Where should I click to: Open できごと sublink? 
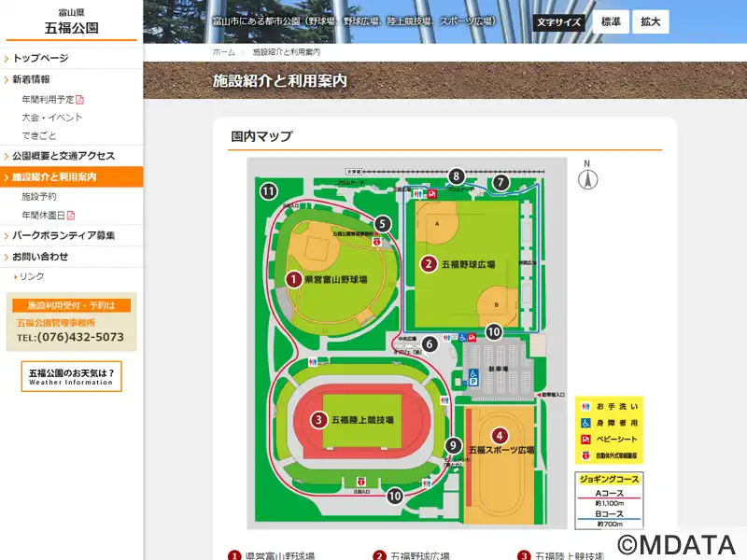[x=38, y=135]
